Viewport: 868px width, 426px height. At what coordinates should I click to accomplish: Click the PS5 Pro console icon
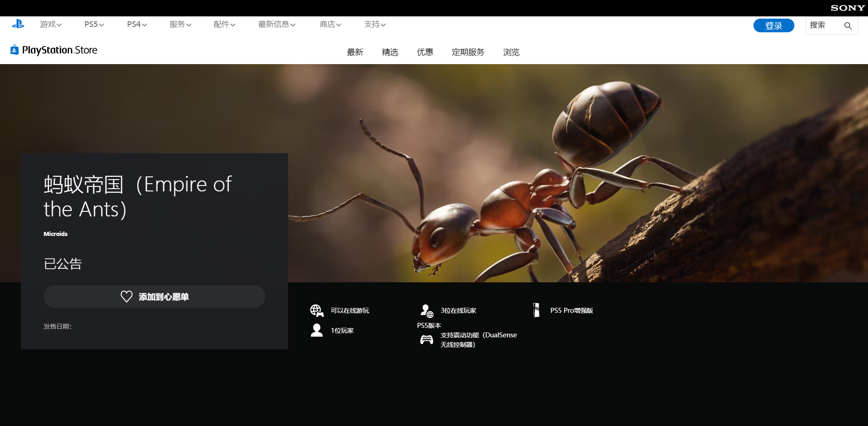(536, 310)
